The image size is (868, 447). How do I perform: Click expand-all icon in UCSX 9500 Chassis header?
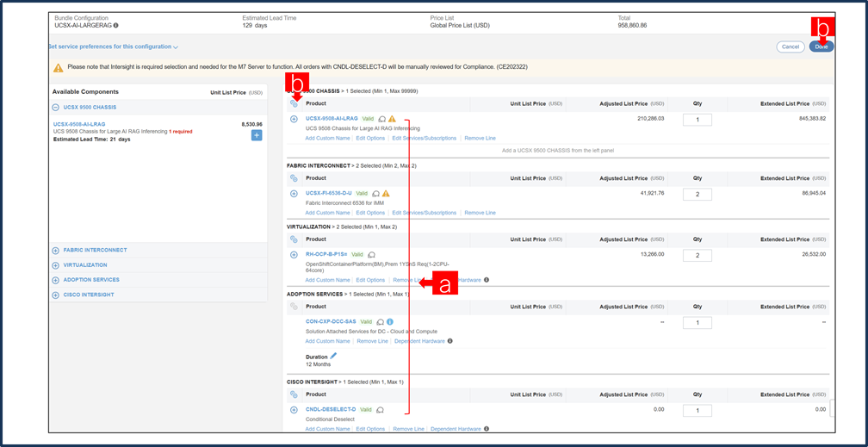tap(294, 103)
